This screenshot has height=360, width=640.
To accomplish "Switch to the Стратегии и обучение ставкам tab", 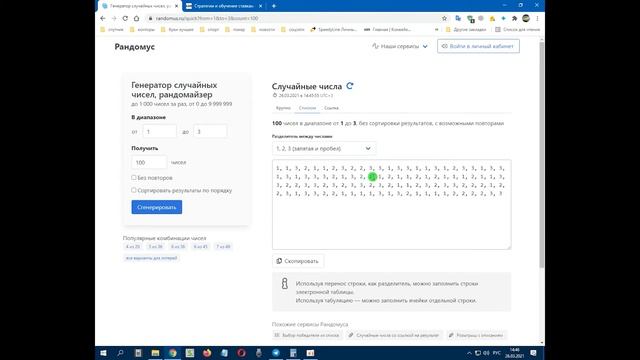I will [x=224, y=6].
